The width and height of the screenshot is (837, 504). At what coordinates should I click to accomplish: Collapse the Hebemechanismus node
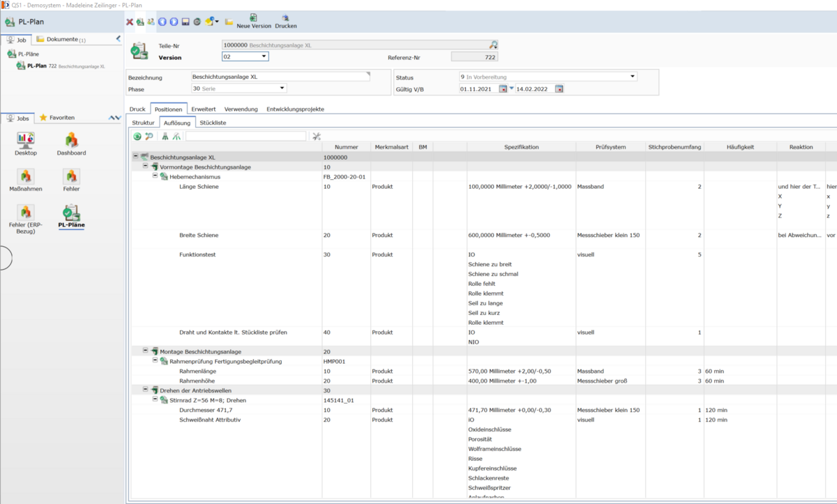(x=155, y=177)
